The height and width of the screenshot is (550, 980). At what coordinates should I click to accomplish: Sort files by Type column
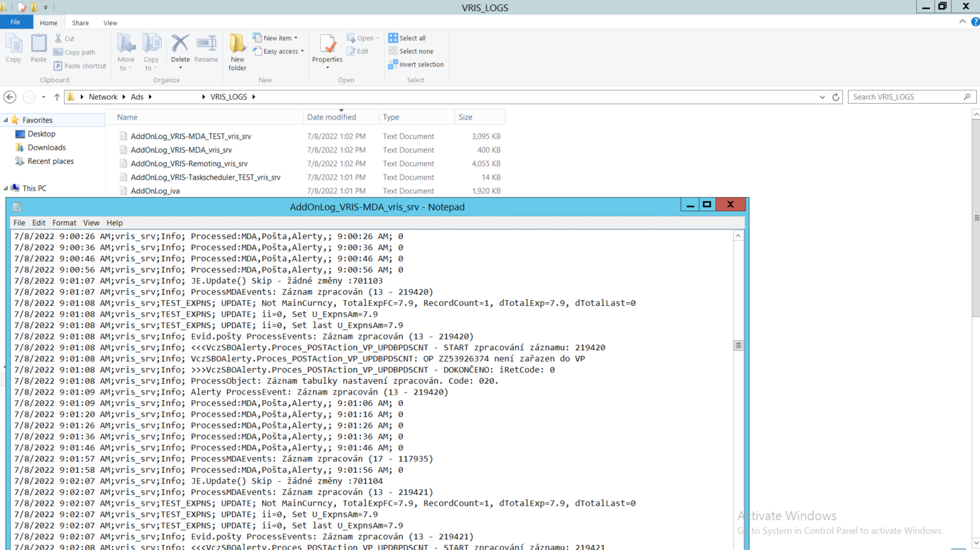[417, 117]
